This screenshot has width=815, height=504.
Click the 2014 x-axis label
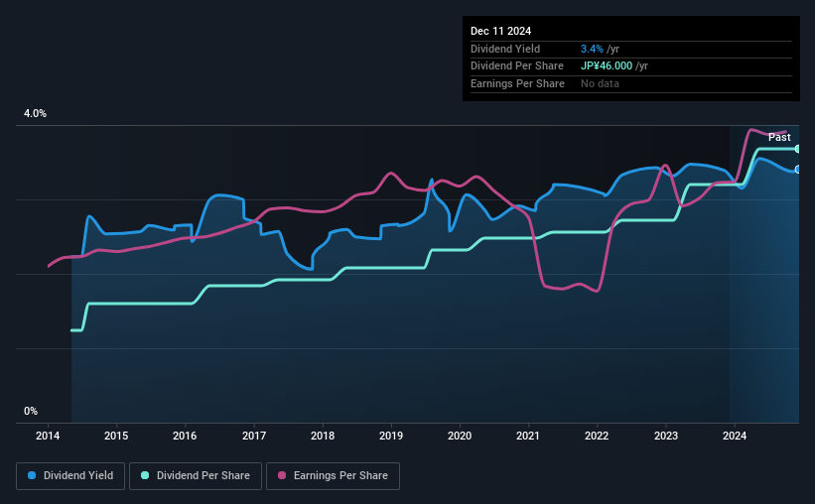coord(48,436)
